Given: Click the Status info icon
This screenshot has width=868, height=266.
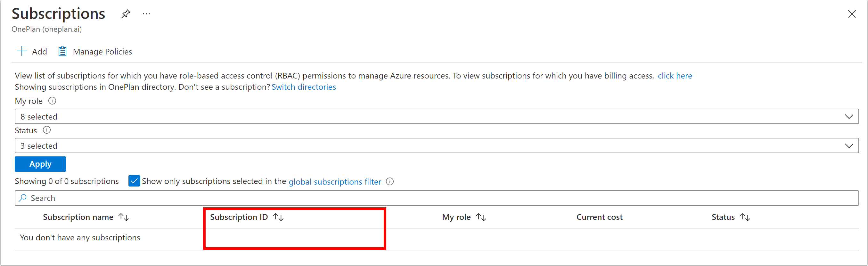Looking at the screenshot, I should pyautogui.click(x=47, y=130).
